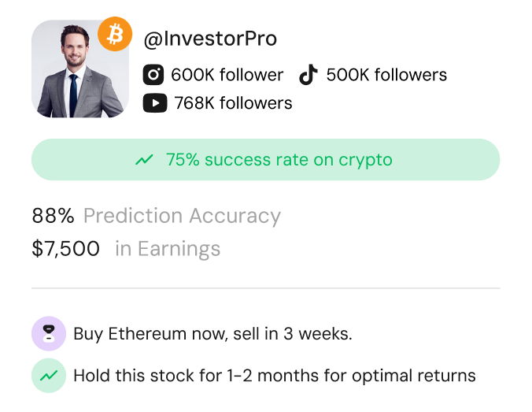Viewport: 532px width, 412px height.
Task: Click the Prediction Accuracy label
Action: click(x=182, y=216)
